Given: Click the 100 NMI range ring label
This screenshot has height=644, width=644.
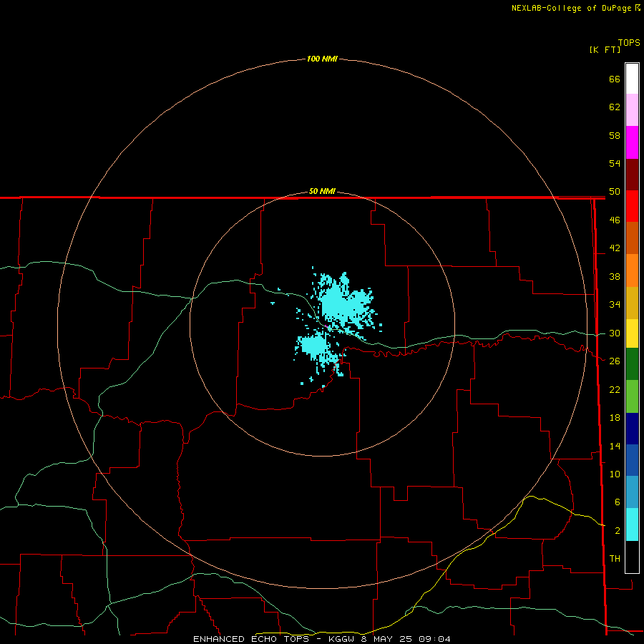Looking at the screenshot, I should pyautogui.click(x=322, y=59).
